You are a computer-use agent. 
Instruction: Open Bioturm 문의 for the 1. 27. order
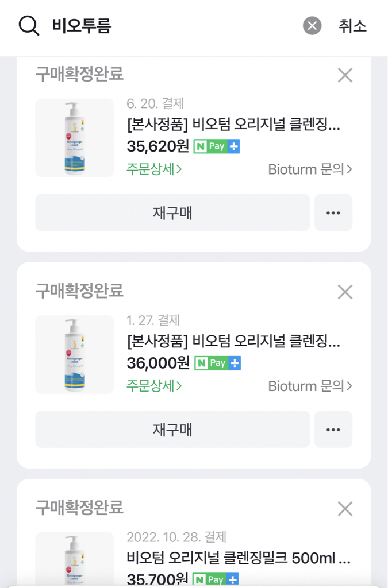coord(310,386)
